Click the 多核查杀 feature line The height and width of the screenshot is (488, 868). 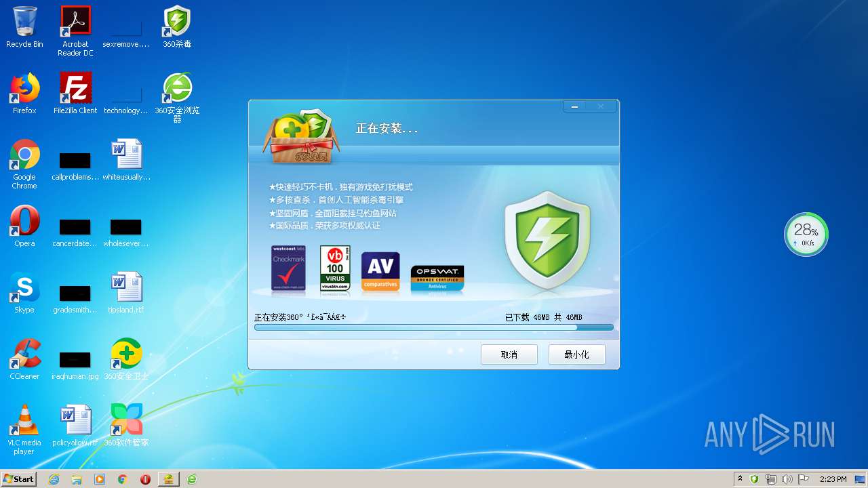click(x=336, y=200)
